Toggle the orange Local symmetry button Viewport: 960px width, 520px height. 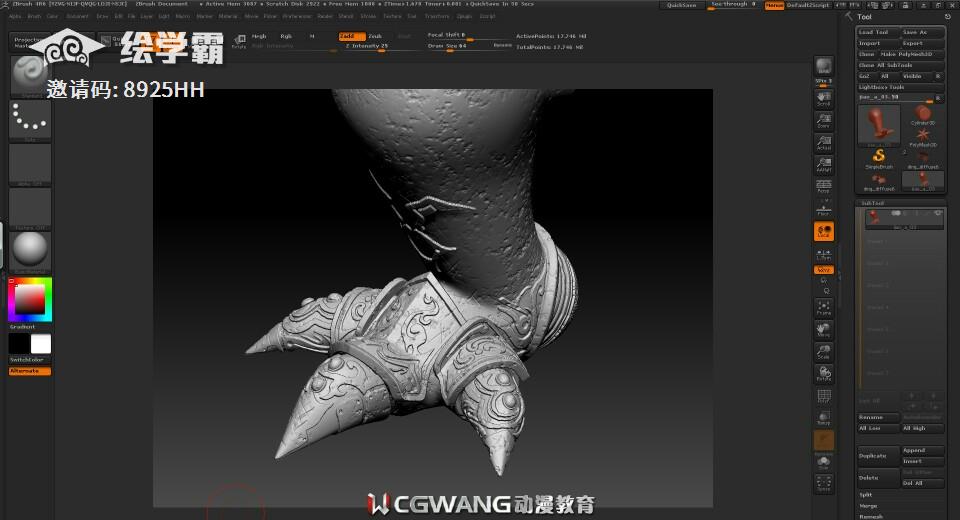[x=823, y=232]
